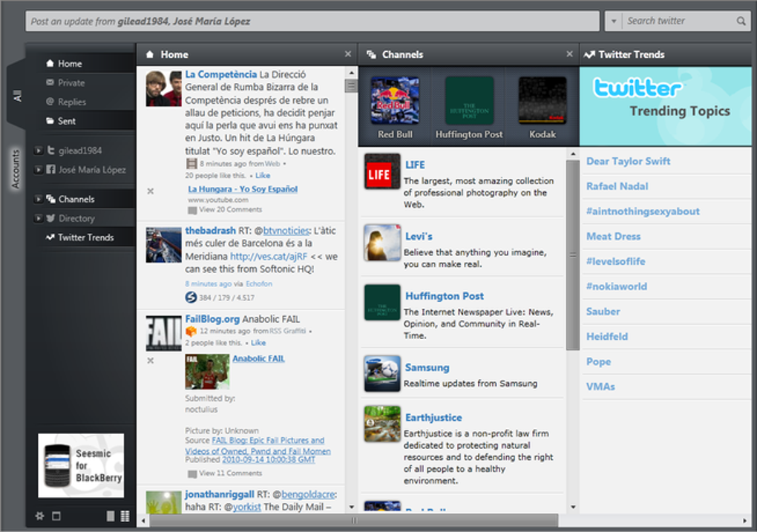Select the Huffington Post featured channel thumbnail
Image resolution: width=757 pixels, height=532 pixels.
pyautogui.click(x=469, y=100)
